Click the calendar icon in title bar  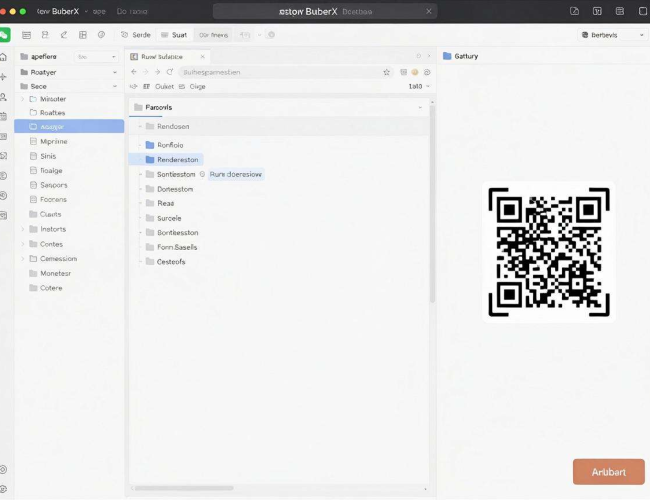[x=620, y=11]
